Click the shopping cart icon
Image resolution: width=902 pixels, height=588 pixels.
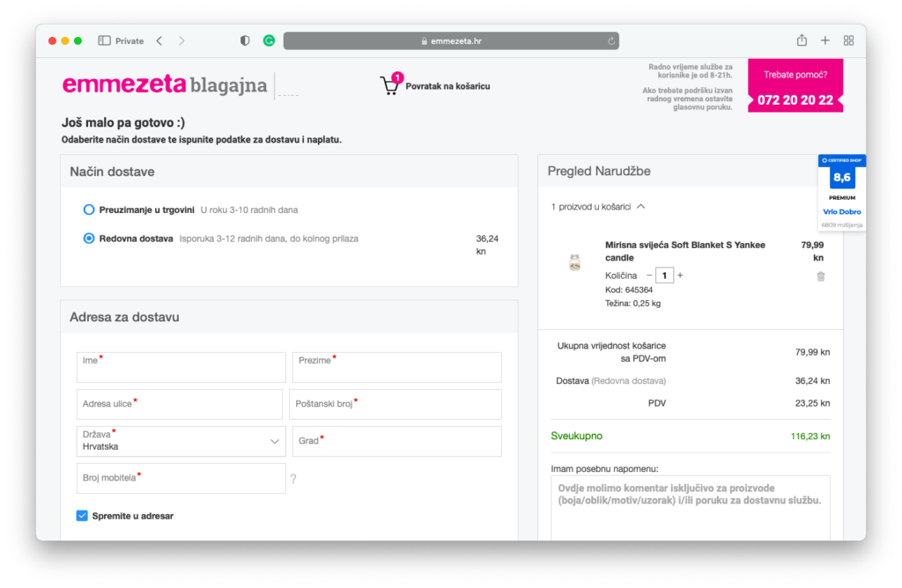coord(388,85)
